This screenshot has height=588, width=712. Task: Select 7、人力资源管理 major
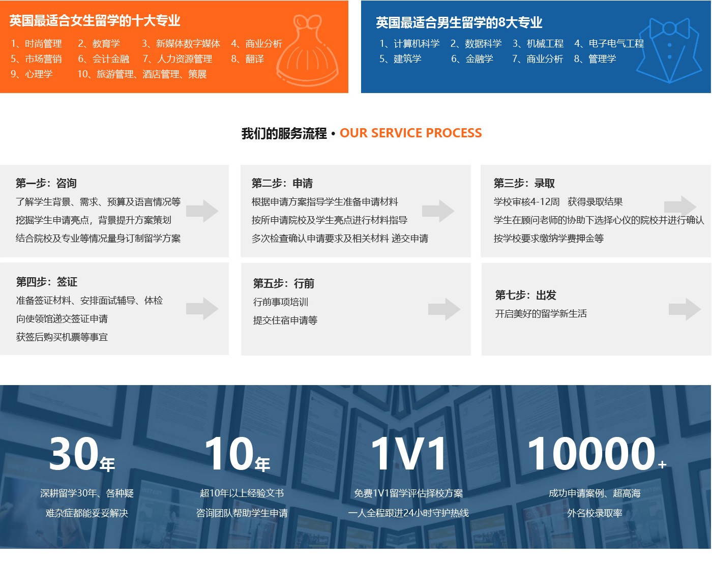pos(177,59)
